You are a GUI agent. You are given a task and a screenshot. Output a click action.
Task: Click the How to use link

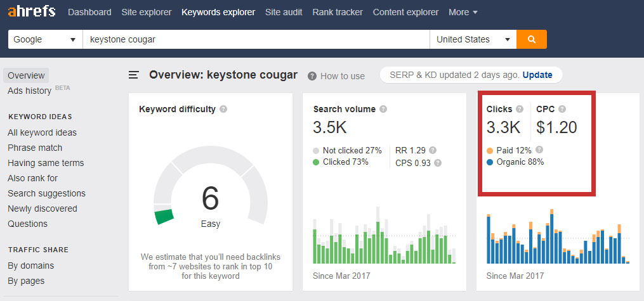click(x=343, y=76)
